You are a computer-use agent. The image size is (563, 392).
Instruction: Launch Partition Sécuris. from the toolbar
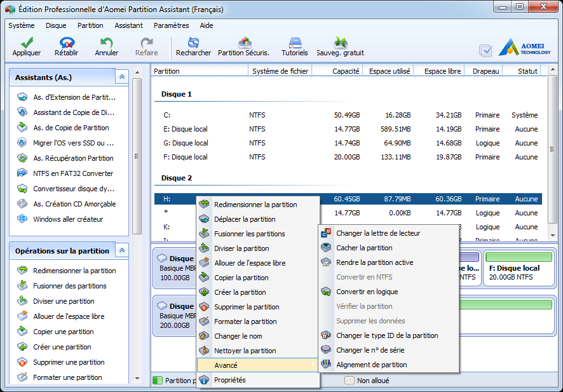coord(243,43)
